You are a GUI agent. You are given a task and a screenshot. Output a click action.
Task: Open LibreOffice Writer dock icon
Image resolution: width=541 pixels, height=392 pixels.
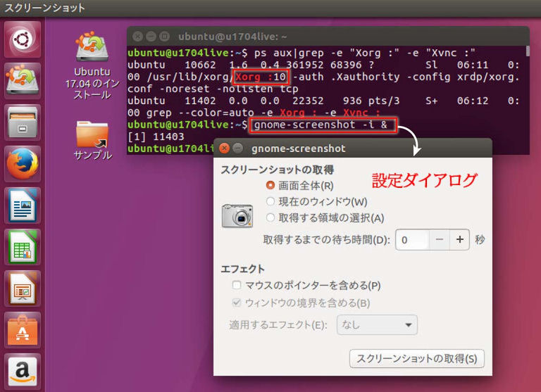pos(23,206)
